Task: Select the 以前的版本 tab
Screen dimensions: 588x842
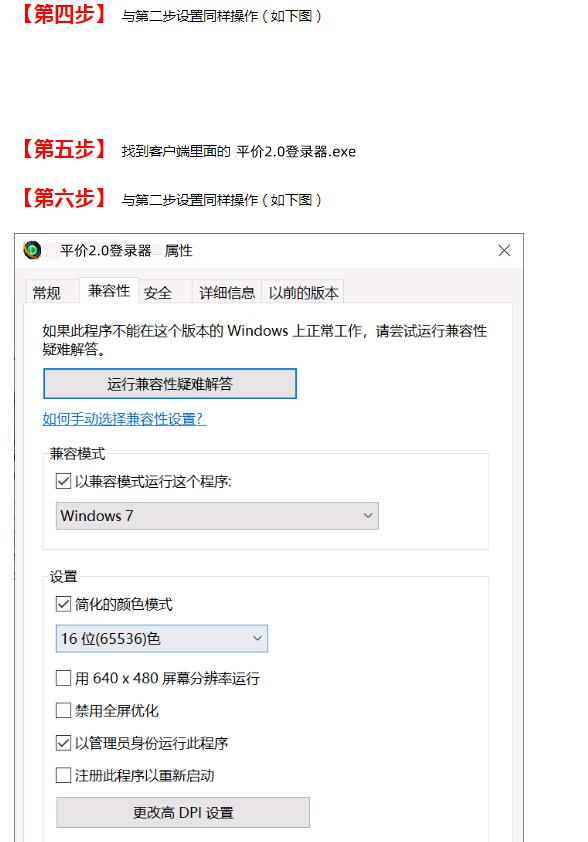Action: [303, 293]
